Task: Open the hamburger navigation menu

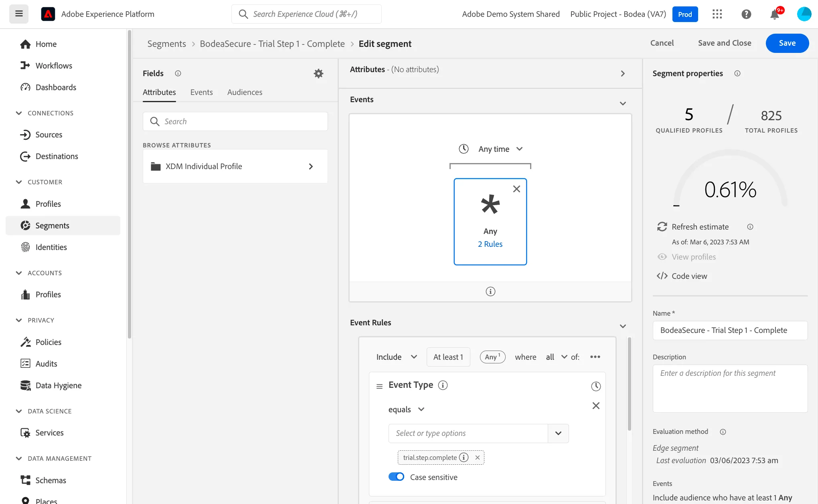Action: tap(19, 14)
